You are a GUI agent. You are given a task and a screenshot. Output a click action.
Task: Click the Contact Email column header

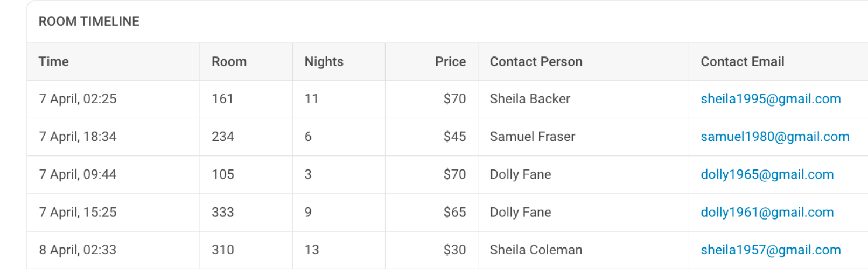click(x=742, y=62)
